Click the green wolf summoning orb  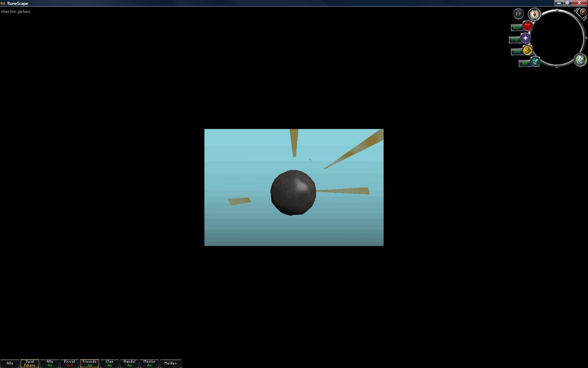coord(535,62)
